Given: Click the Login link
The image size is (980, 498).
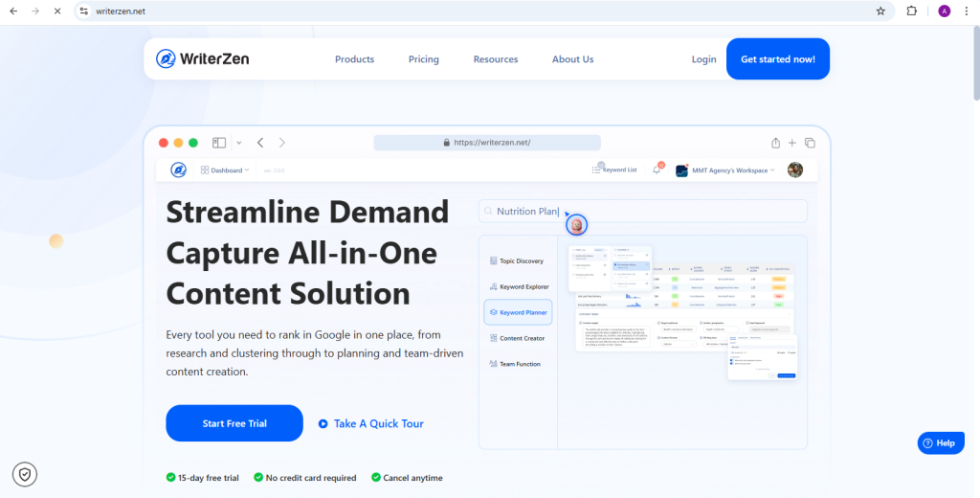Looking at the screenshot, I should [x=703, y=59].
